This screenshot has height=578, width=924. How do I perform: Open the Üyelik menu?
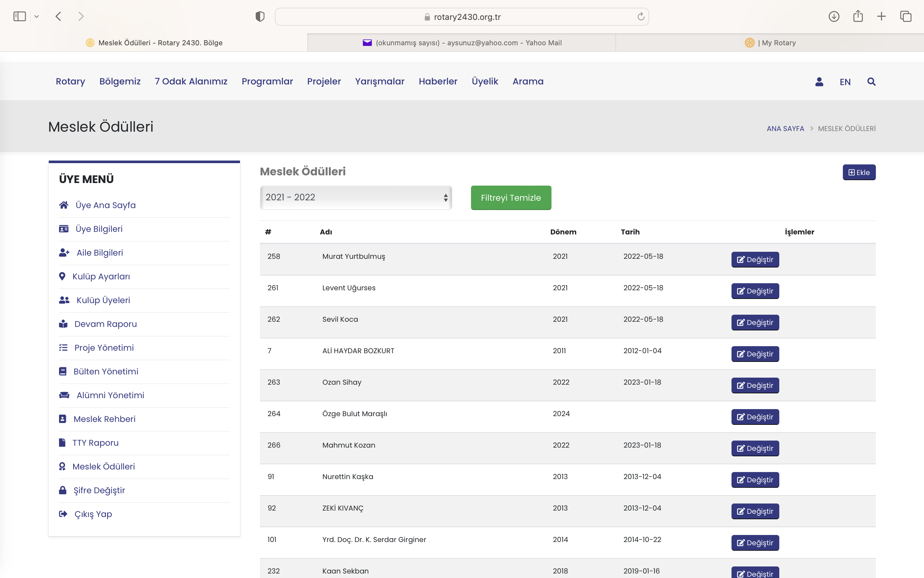(485, 82)
